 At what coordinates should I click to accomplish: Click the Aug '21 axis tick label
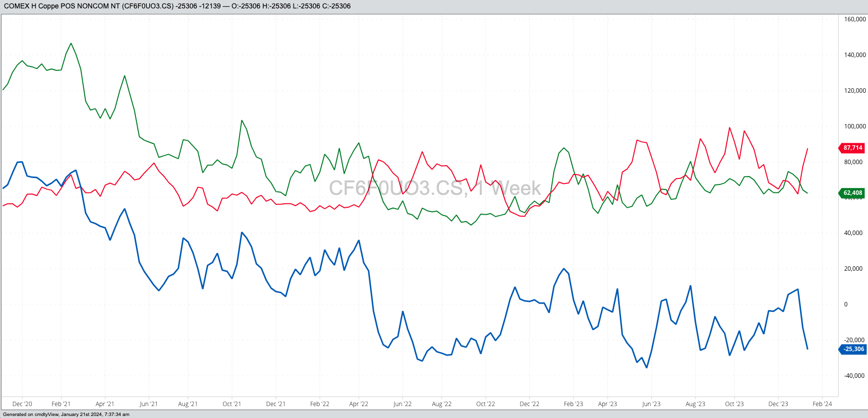188,404
